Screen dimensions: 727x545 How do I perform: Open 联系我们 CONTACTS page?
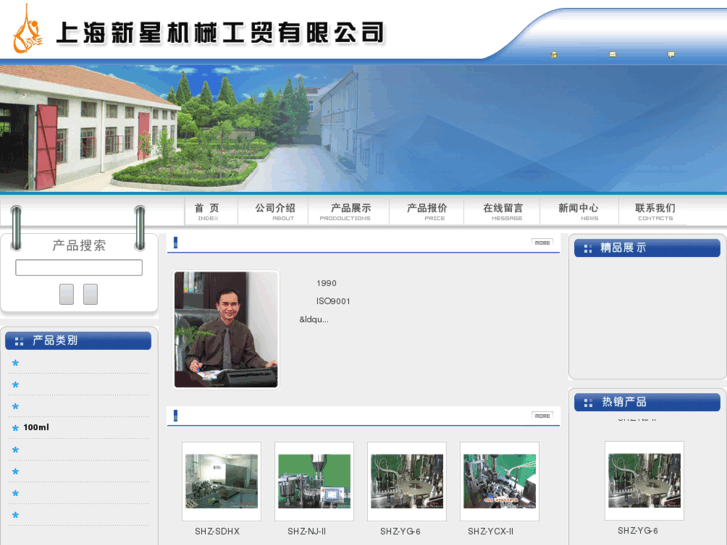coord(655,212)
